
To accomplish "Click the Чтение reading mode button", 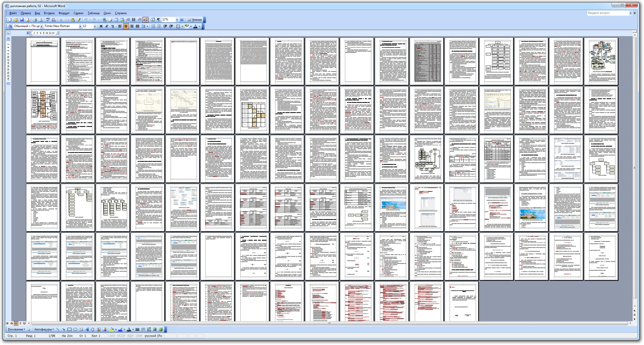I will (195, 20).
